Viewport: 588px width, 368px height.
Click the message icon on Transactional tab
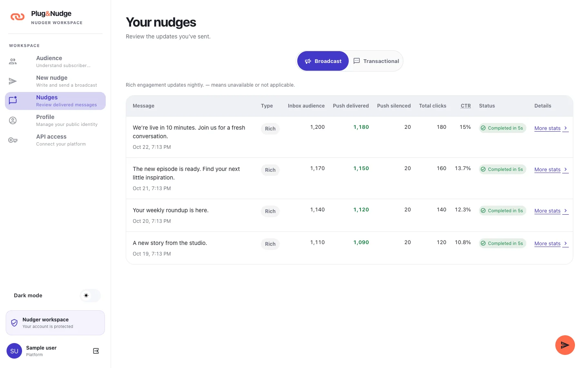(356, 61)
